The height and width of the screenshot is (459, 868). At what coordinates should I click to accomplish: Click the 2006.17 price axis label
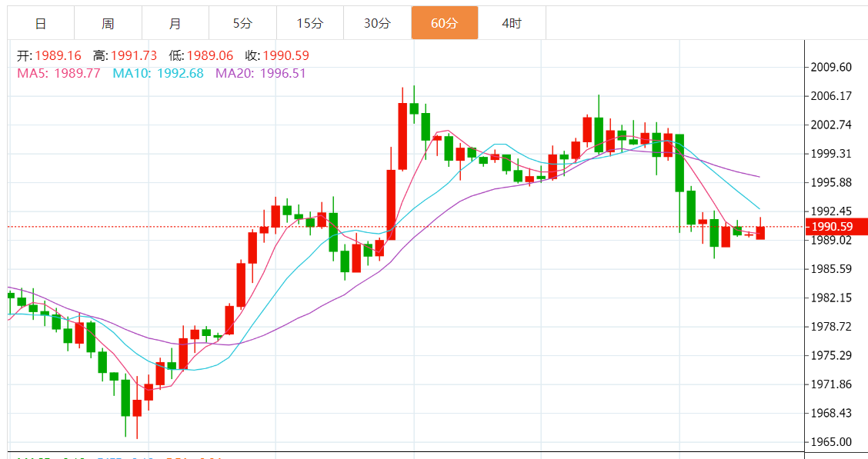coord(831,96)
